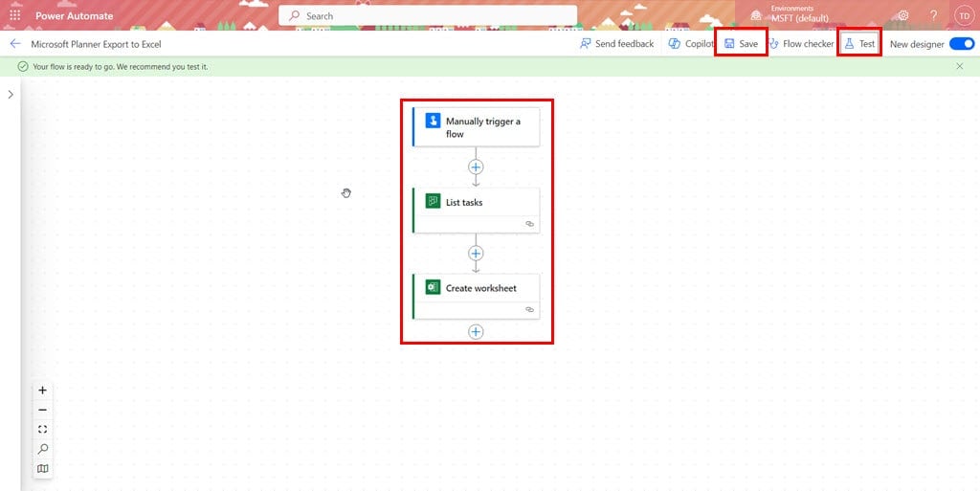This screenshot has height=491, width=980.
Task: Click the Planner icon on List tasks
Action: pos(434,201)
